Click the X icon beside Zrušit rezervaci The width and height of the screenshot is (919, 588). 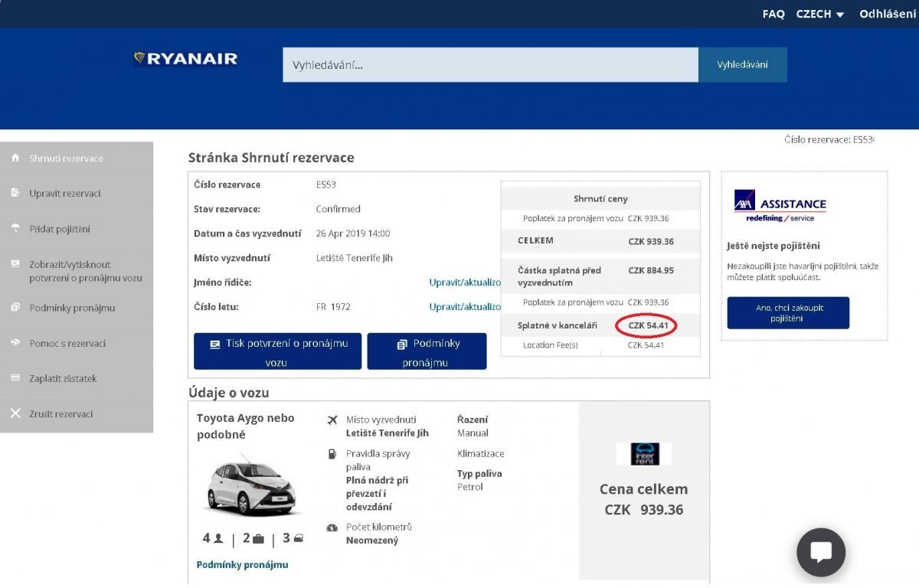click(x=15, y=413)
